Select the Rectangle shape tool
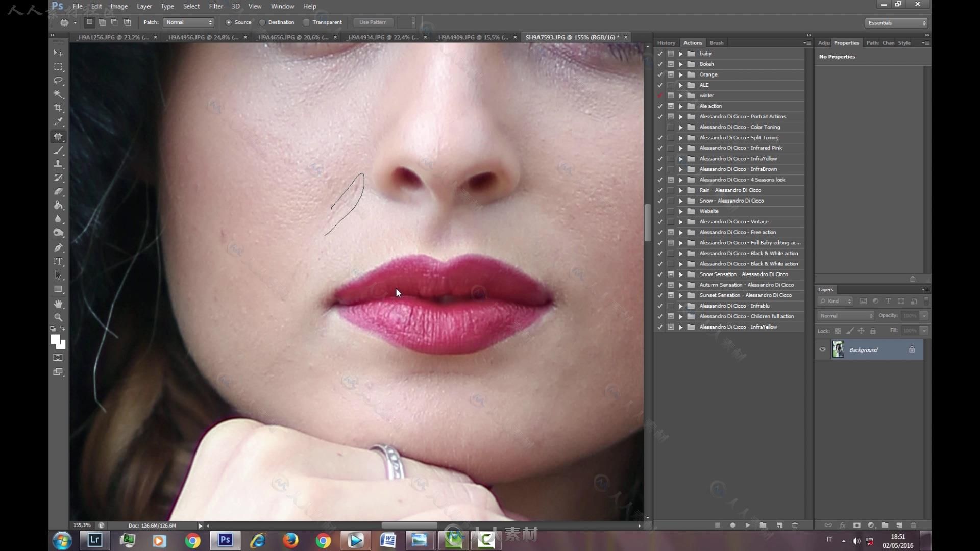The height and width of the screenshot is (551, 980). 58,289
